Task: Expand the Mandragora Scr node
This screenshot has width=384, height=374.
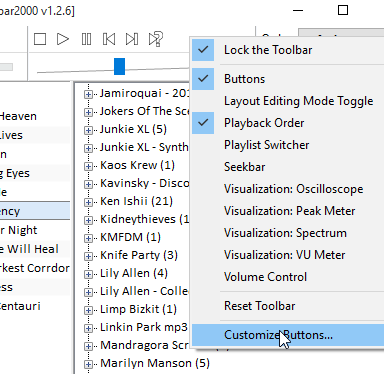Action: [x=88, y=346]
